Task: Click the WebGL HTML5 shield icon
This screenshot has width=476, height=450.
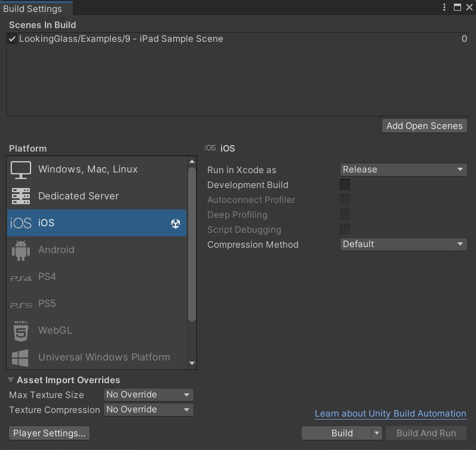Action: [x=21, y=331]
